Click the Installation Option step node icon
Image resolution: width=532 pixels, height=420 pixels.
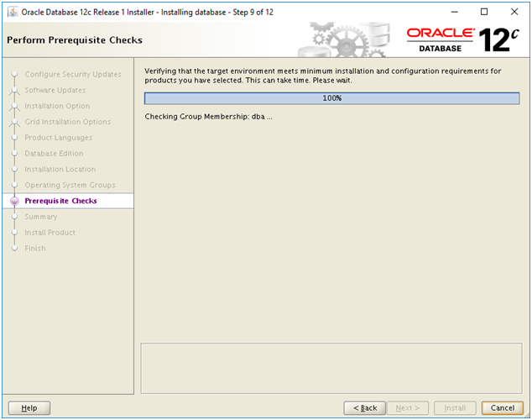pos(14,107)
